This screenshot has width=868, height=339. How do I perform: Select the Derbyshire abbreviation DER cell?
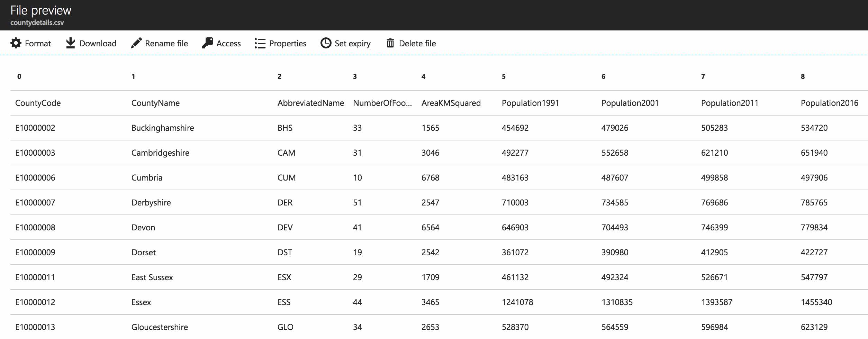[x=285, y=203]
